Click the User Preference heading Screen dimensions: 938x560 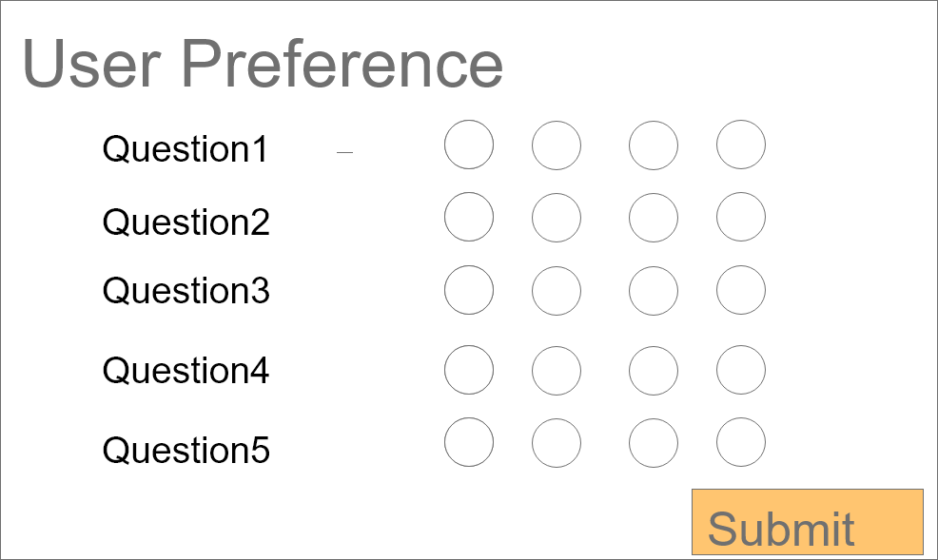click(263, 65)
